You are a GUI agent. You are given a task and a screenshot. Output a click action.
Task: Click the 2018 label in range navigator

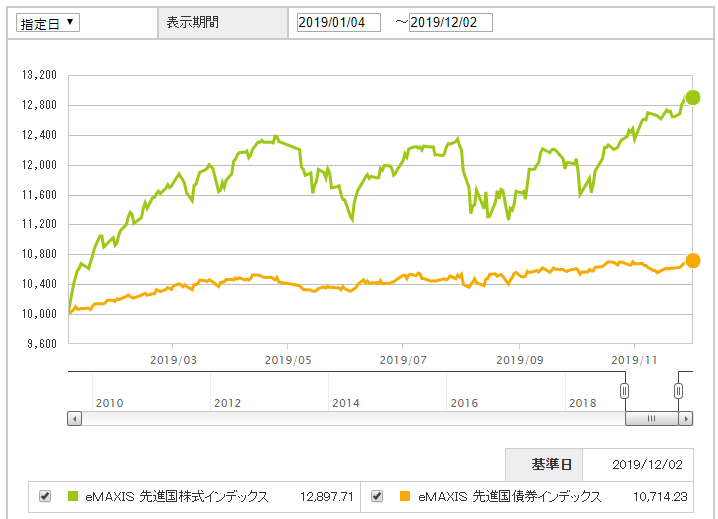(582, 403)
